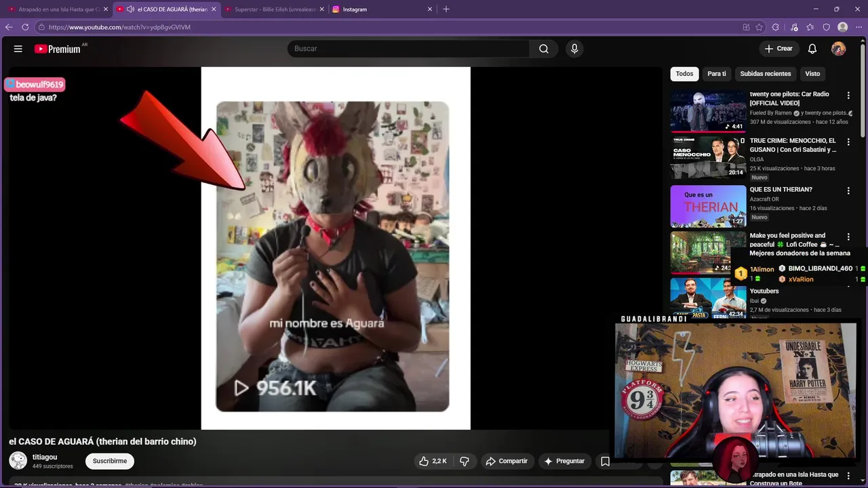Viewport: 868px width, 488px height.
Task: Reload the page with refresh icon
Action: (25, 27)
